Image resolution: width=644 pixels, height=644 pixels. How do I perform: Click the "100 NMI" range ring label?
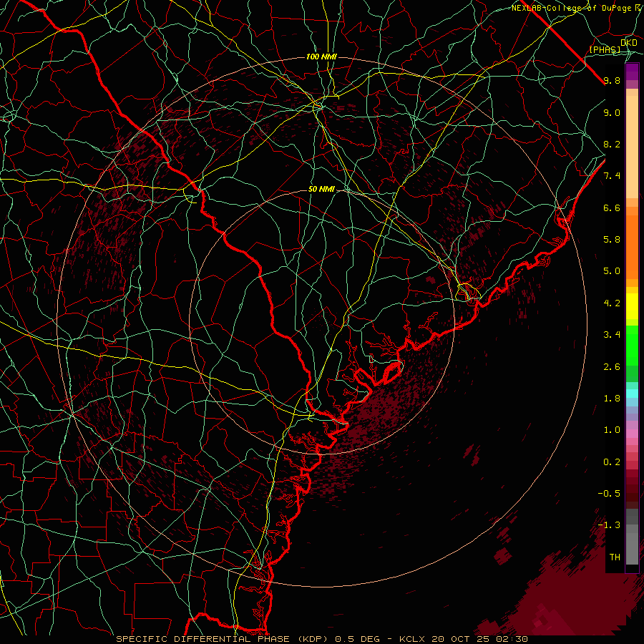point(321,57)
